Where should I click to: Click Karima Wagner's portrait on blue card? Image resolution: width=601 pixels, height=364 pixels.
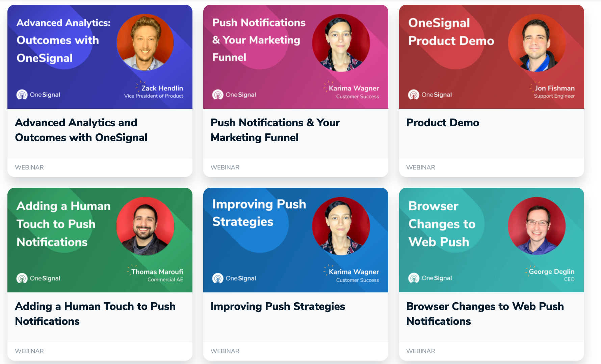[341, 226]
